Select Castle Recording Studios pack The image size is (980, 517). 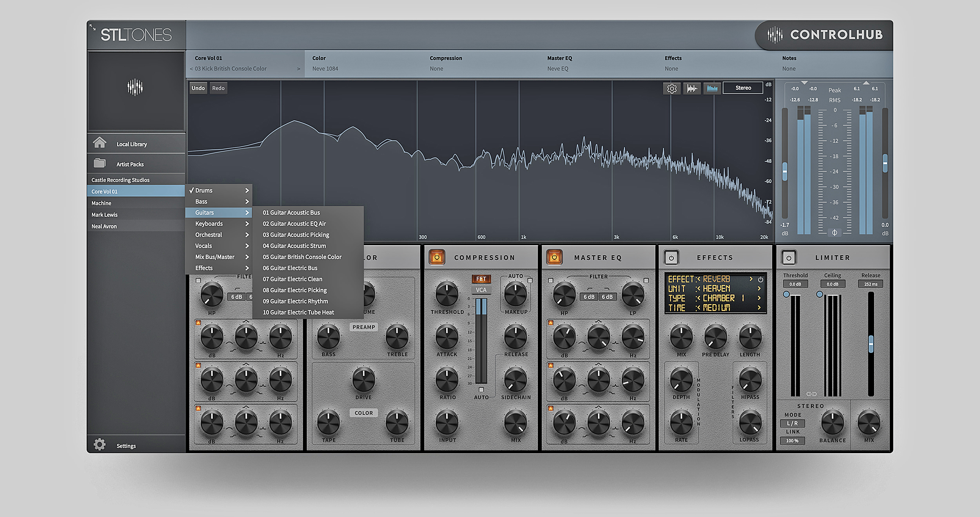136,180
